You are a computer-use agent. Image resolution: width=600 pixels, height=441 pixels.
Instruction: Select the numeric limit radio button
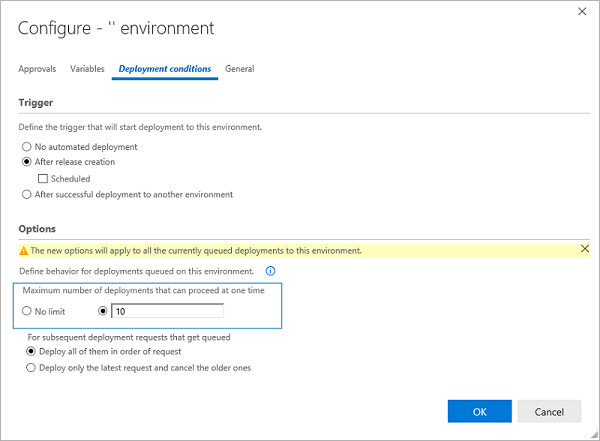pos(103,311)
